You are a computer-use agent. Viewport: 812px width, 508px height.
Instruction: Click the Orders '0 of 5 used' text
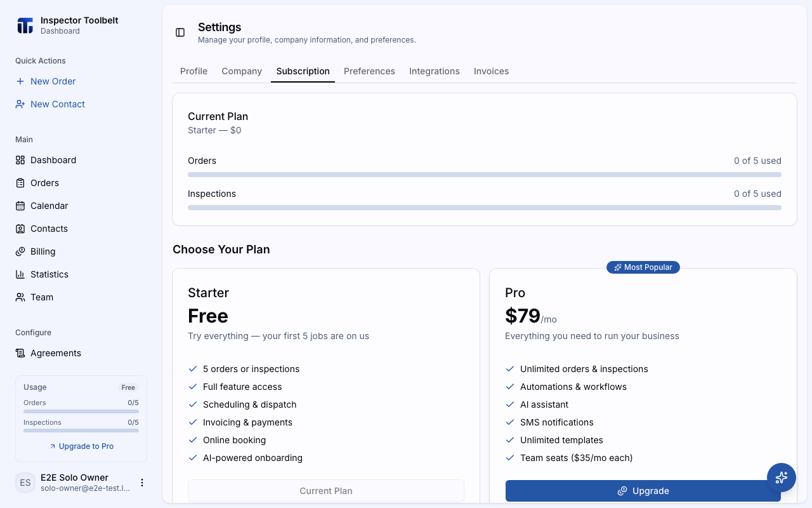757,161
